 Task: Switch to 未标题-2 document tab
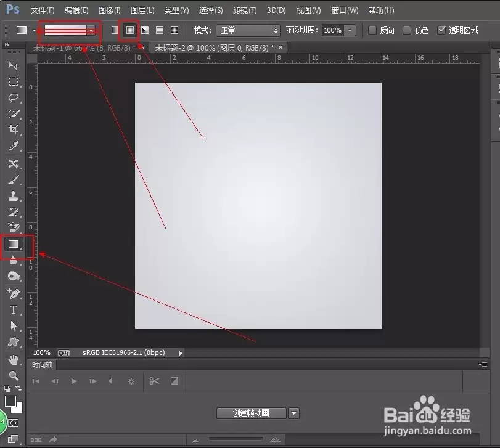pyautogui.click(x=215, y=48)
